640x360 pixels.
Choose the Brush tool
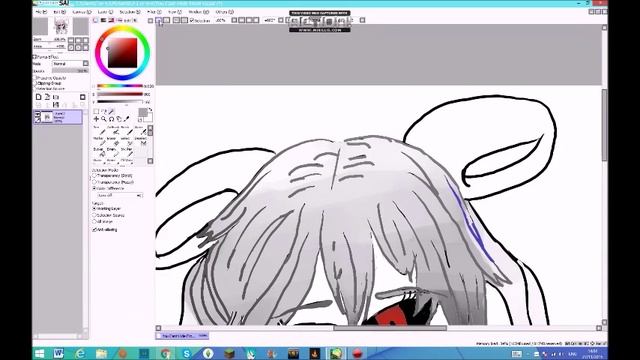[x=127, y=131]
